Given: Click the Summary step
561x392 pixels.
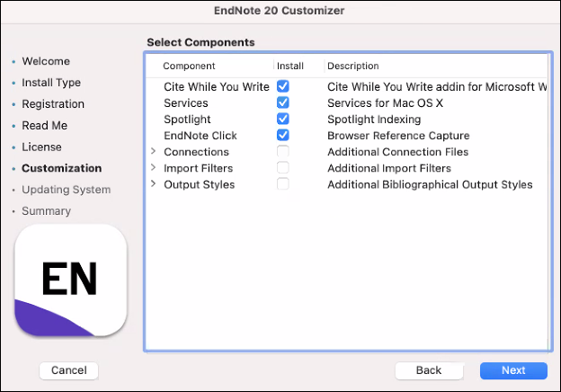Looking at the screenshot, I should click(x=46, y=211).
